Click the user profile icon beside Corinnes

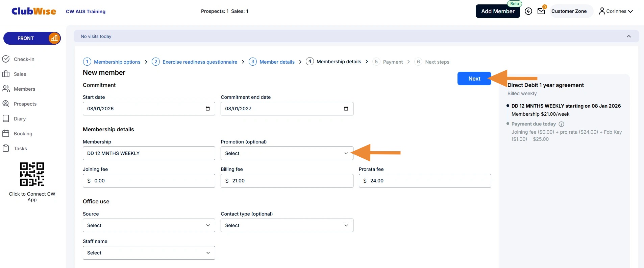tap(602, 11)
